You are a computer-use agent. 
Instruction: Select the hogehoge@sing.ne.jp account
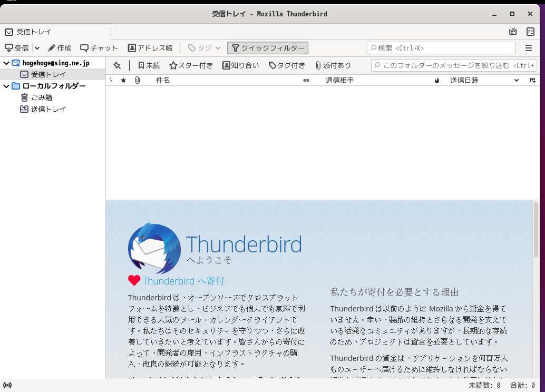56,63
